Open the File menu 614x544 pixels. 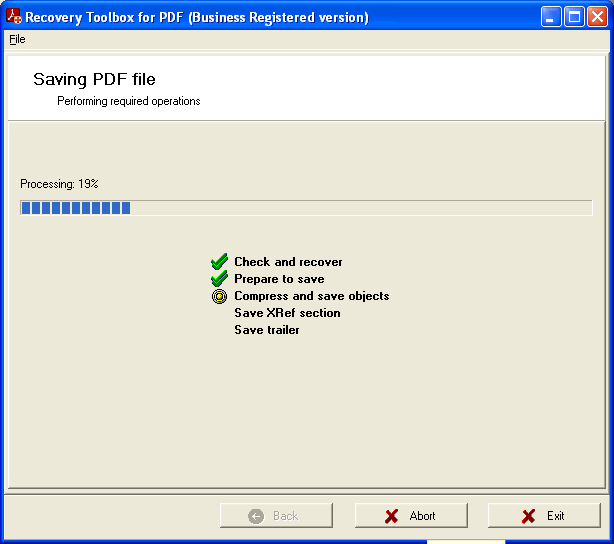[x=17, y=39]
